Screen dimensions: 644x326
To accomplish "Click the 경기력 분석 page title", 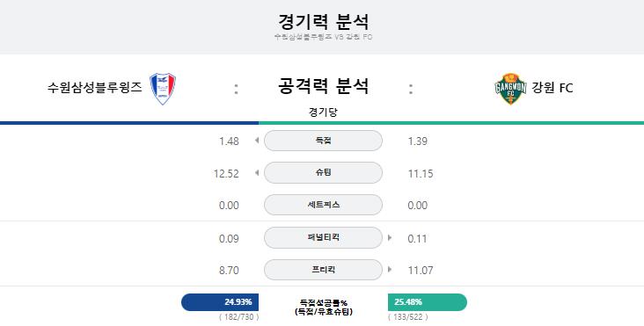I will [323, 21].
